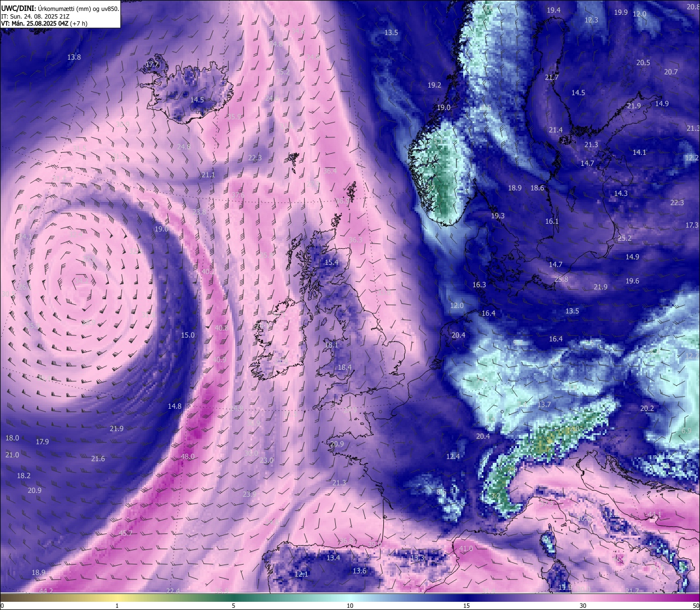
Task: Click the 5 label on the color scale
Action: point(234,606)
